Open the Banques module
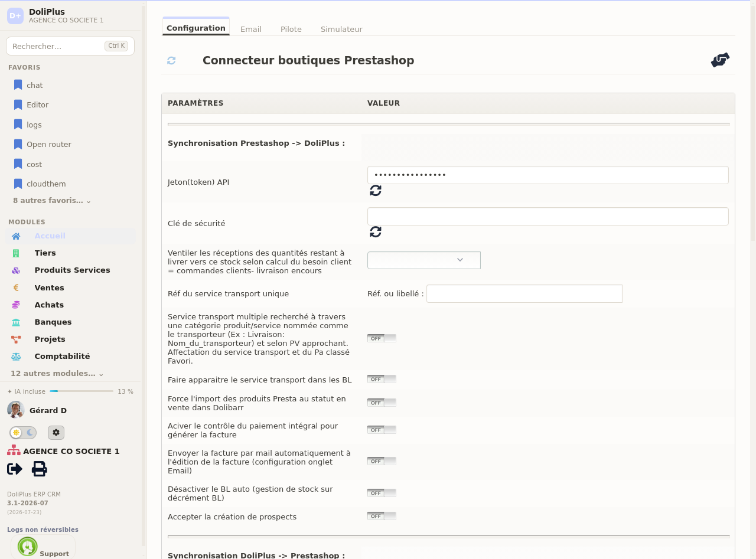This screenshot has width=756, height=559. tap(53, 322)
